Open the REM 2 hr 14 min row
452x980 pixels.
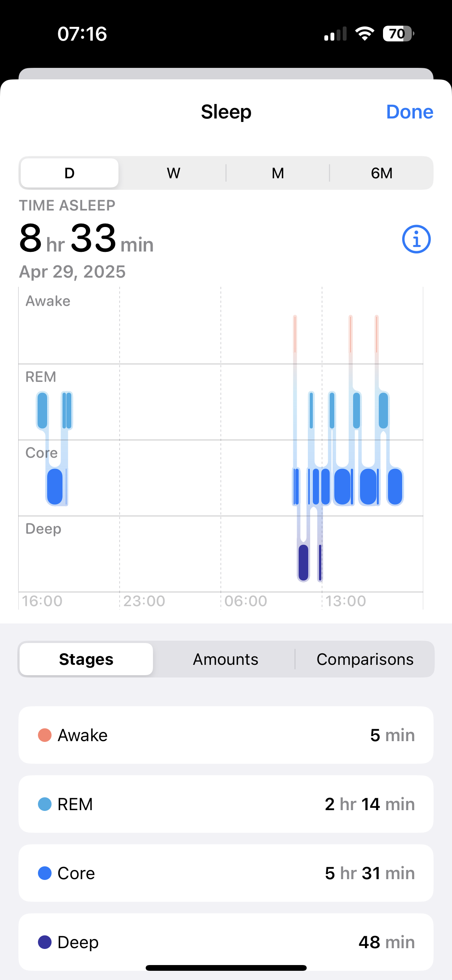point(226,804)
